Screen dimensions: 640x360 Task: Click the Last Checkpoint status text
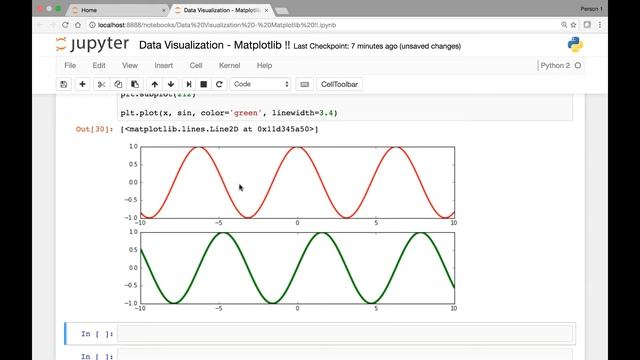click(377, 46)
